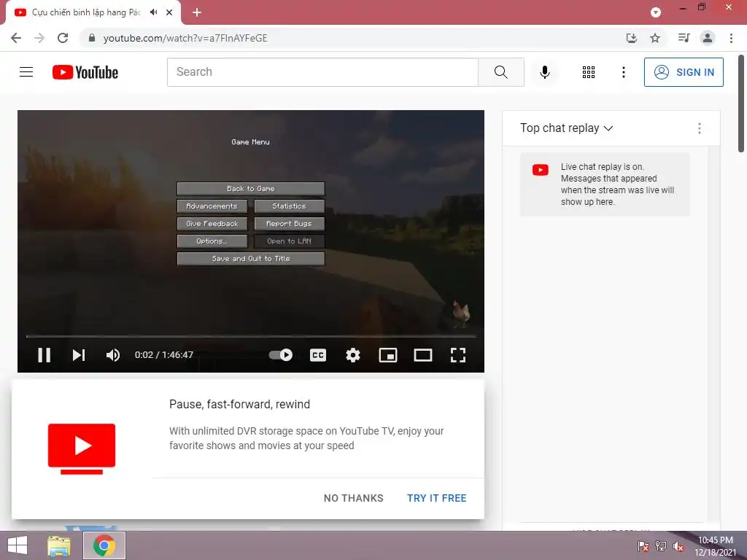Click TRY IT FREE
The width and height of the screenshot is (747, 560).
pyautogui.click(x=436, y=498)
